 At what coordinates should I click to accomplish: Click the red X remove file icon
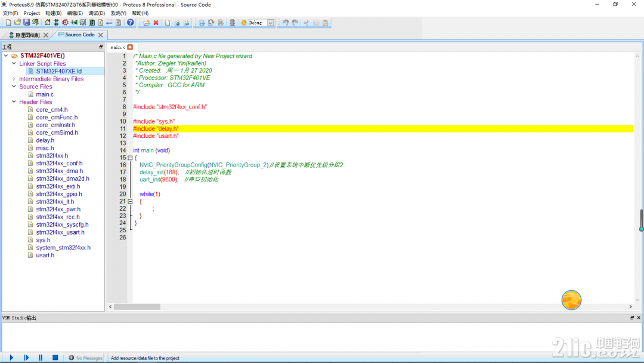coord(156,23)
